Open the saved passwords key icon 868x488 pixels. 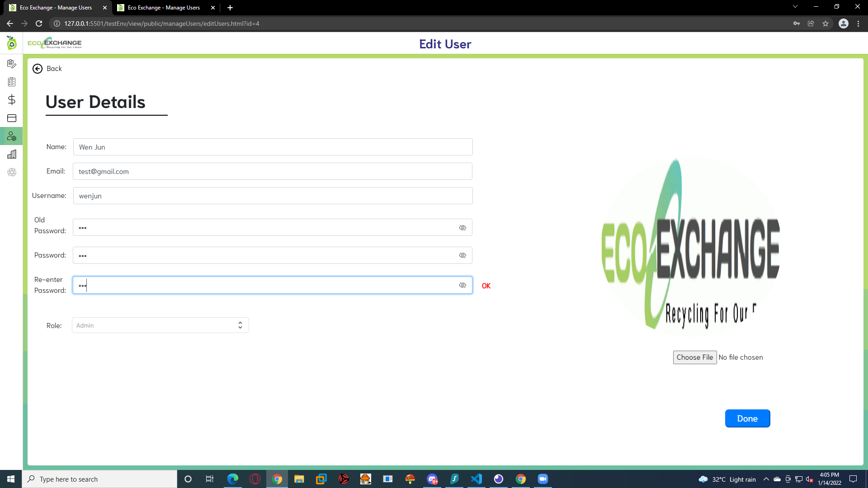click(797, 23)
